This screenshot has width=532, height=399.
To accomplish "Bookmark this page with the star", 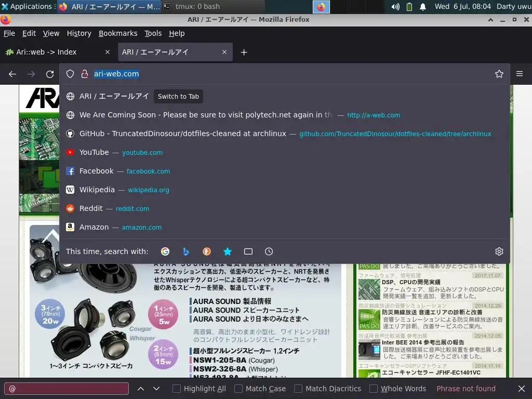I will click(499, 74).
